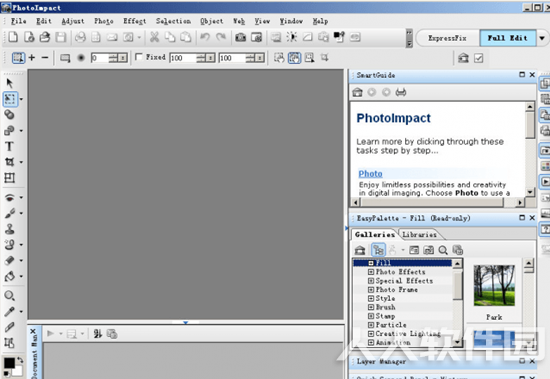Expand the Style tree node

371,298
